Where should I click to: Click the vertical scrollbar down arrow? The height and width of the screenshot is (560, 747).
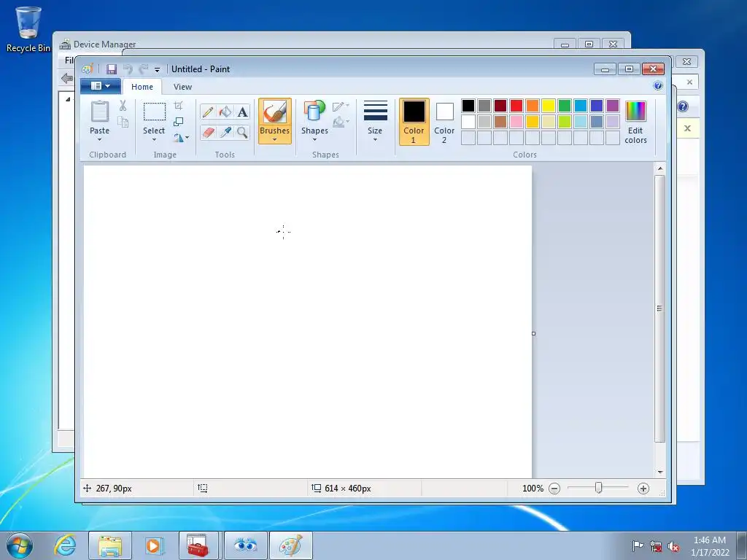pyautogui.click(x=659, y=472)
